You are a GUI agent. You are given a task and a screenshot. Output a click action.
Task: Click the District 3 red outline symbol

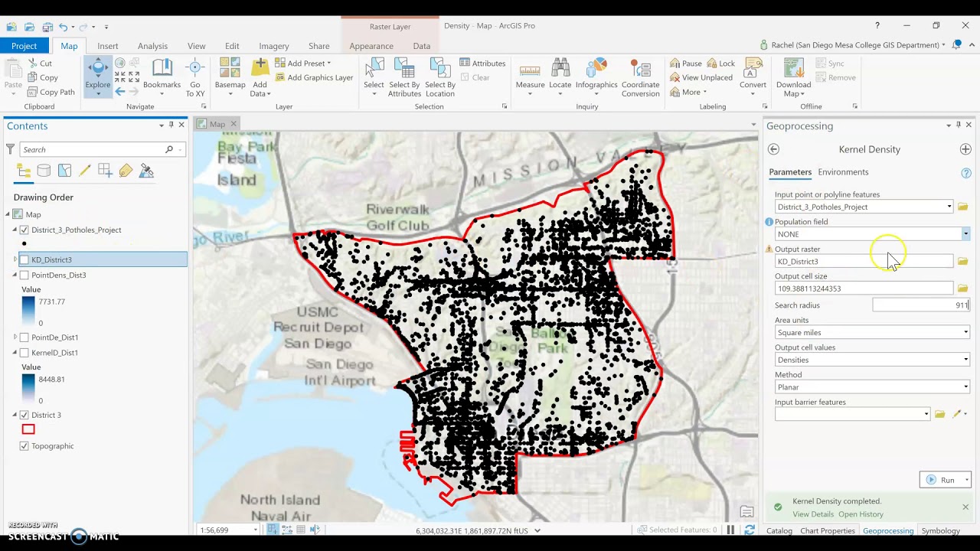point(28,429)
